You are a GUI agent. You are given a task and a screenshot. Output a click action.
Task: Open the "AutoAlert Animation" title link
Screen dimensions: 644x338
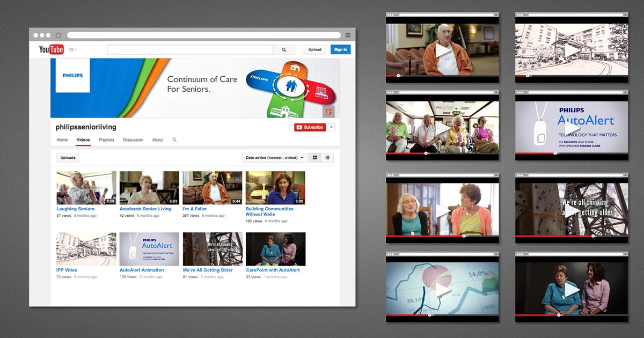(142, 270)
